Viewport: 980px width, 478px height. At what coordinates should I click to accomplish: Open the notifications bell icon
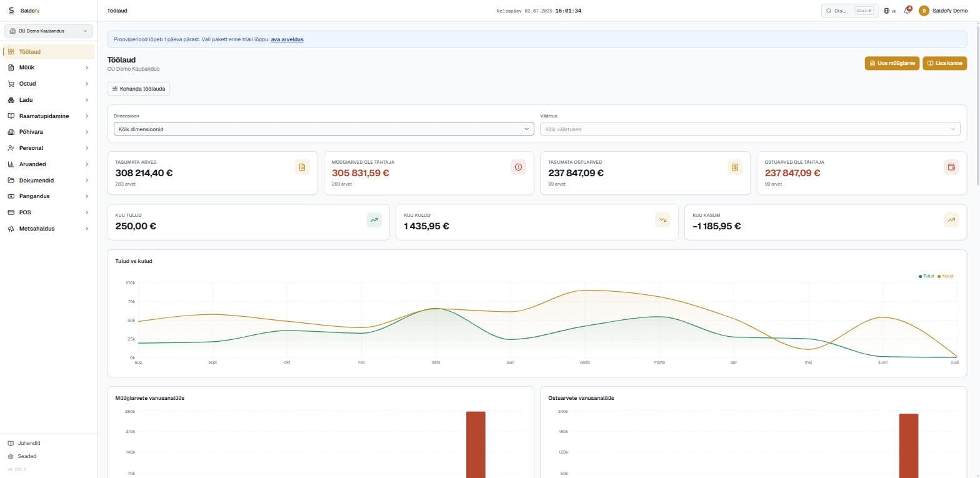tap(907, 11)
